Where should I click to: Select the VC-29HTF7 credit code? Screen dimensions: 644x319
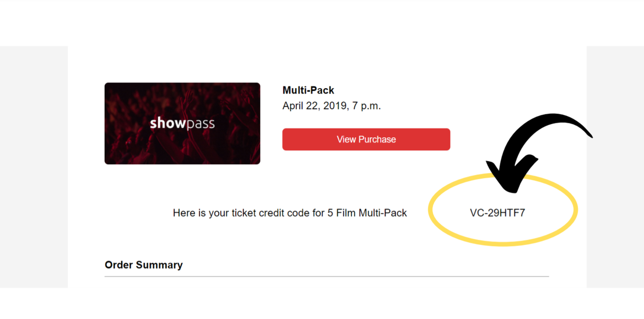tap(497, 213)
